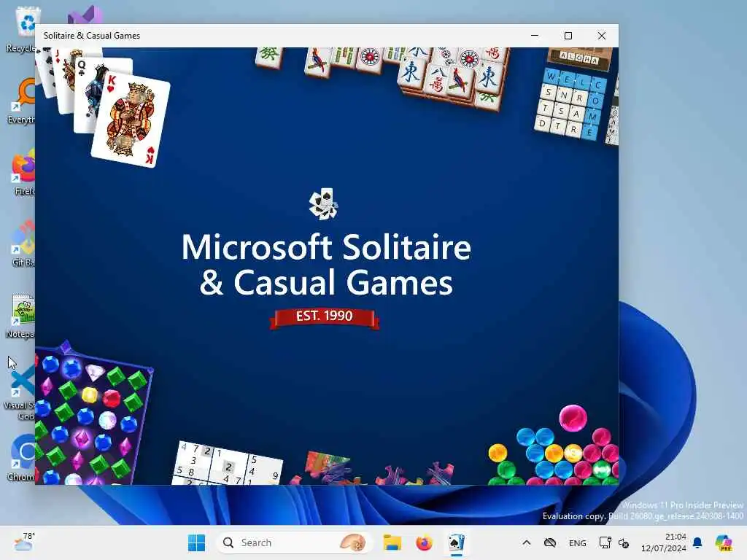The width and height of the screenshot is (747, 560).
Task: Close the Solitaire & Casual Games window
Action: pyautogui.click(x=602, y=36)
